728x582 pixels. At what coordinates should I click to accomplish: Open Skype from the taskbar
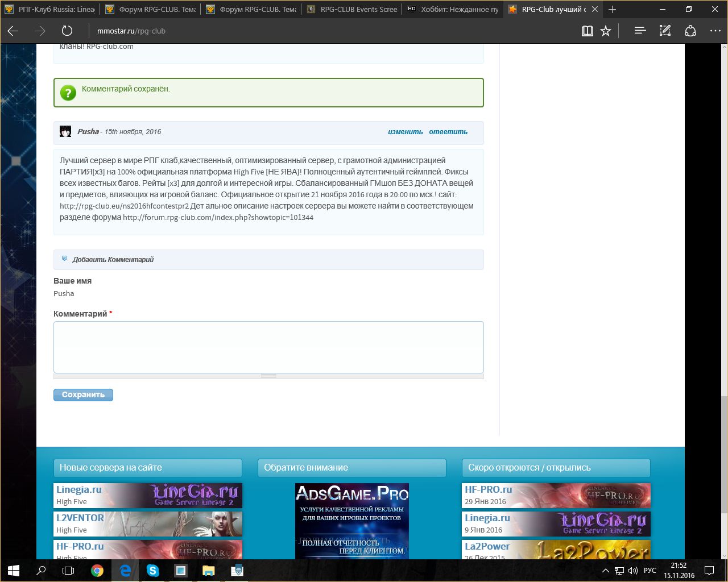point(152,570)
